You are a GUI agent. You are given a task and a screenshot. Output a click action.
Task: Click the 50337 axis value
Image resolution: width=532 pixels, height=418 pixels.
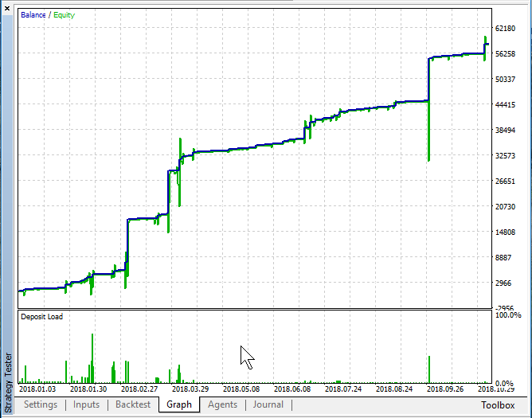pos(505,79)
